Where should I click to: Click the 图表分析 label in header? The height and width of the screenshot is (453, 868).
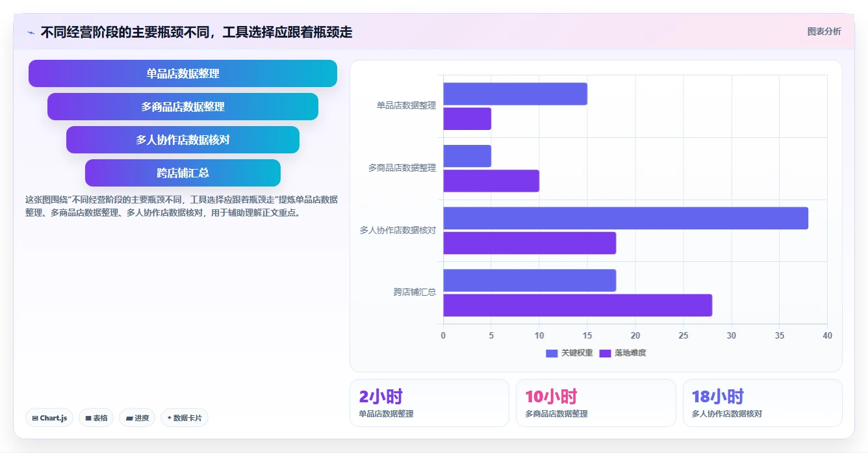tap(824, 31)
